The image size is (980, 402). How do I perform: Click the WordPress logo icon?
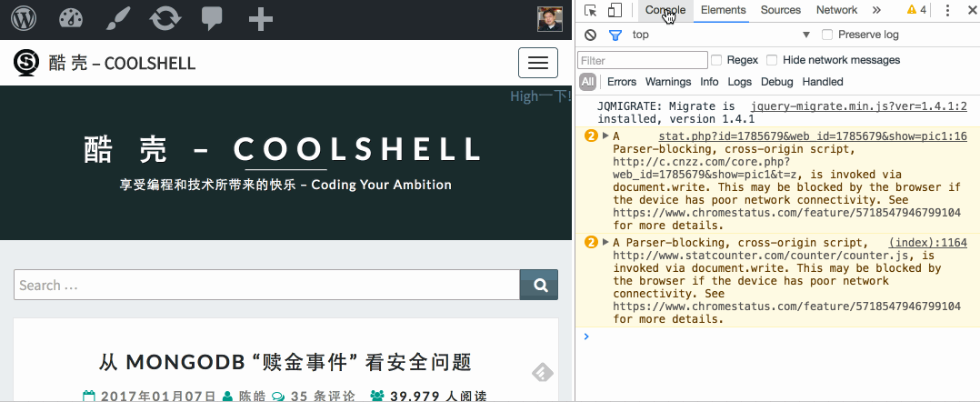point(24,17)
